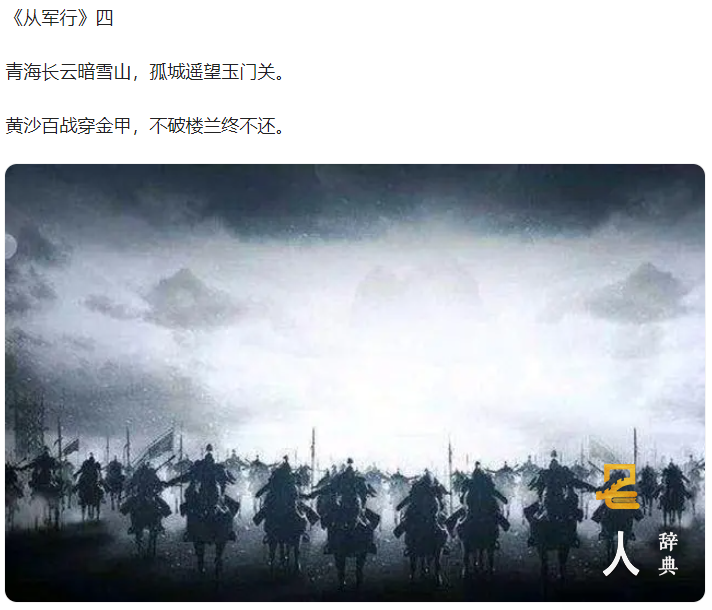Screen dimensions: 712x610
Task: Click the phrase 黄沙百战穿金甲
Action: [x=68, y=126]
